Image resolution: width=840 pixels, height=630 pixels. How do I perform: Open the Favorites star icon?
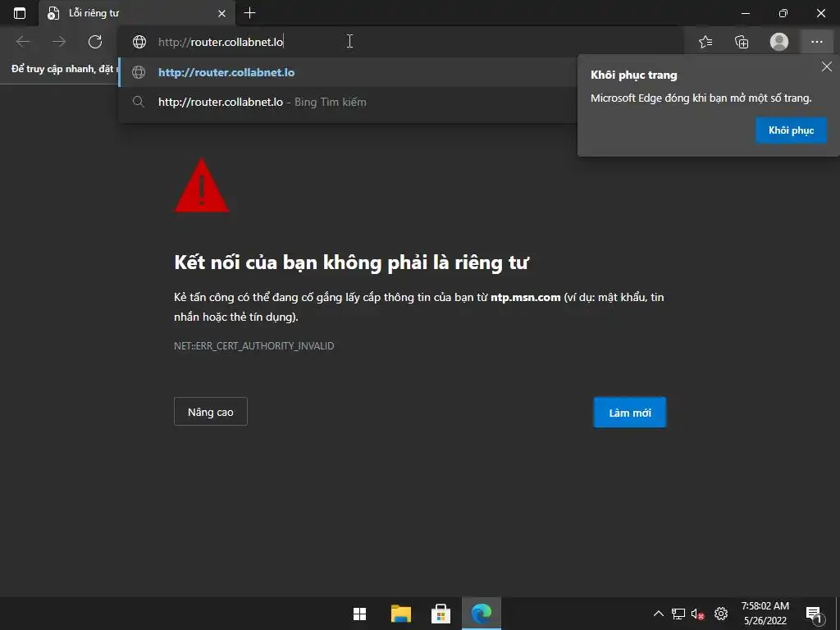[705, 41]
